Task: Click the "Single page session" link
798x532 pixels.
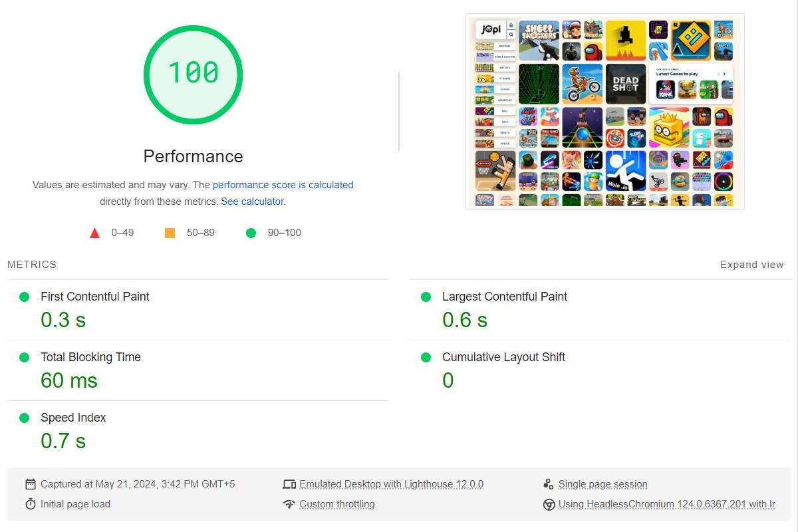Action: (x=602, y=483)
